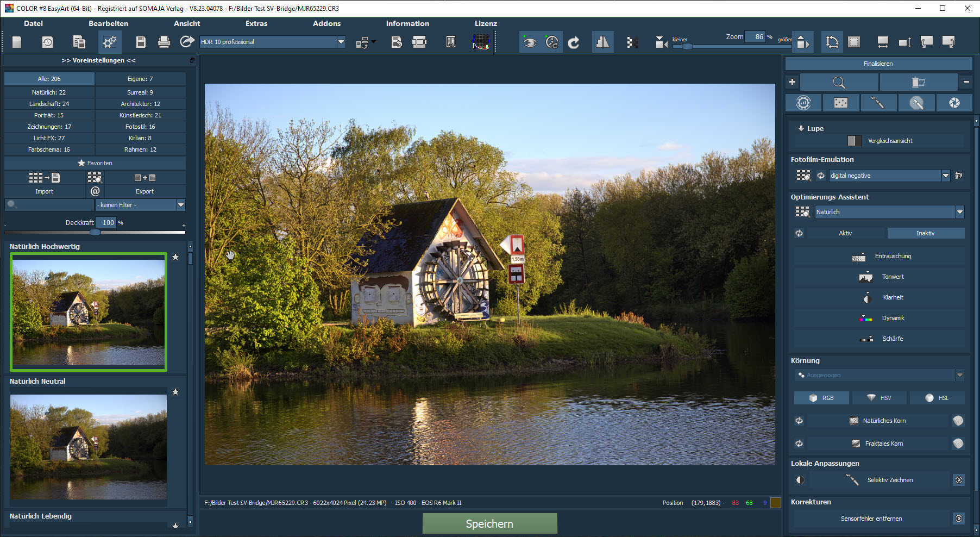Open the HDR 10 professional dropdown

point(341,42)
